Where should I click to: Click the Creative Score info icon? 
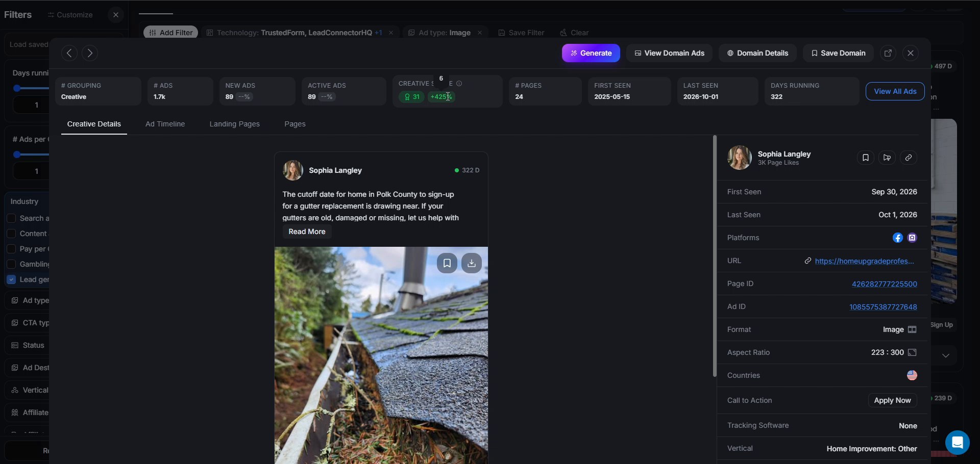459,83
